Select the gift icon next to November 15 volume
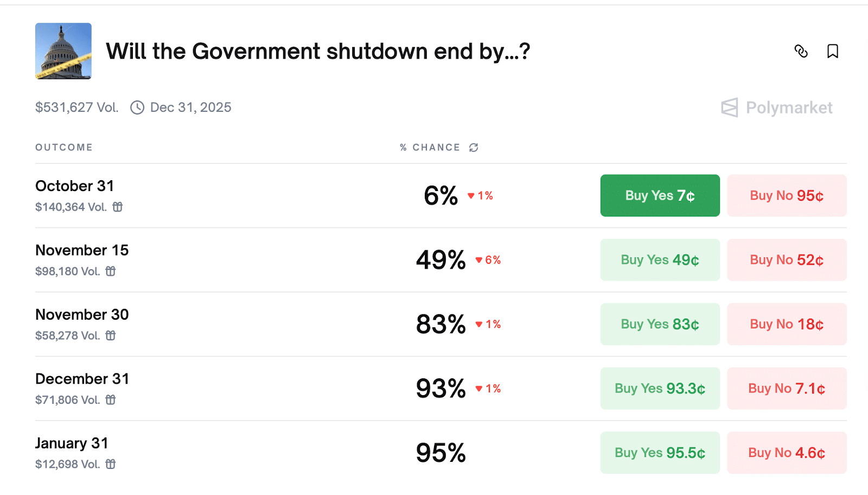868x495 pixels. (x=110, y=271)
